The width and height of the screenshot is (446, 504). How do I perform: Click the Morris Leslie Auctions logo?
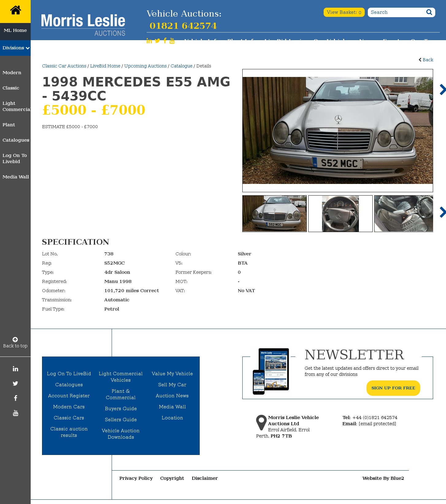tap(83, 25)
